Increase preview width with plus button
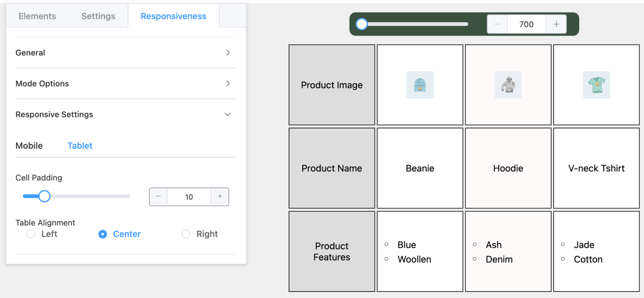Viewport: 644px width, 298px height. 556,24
